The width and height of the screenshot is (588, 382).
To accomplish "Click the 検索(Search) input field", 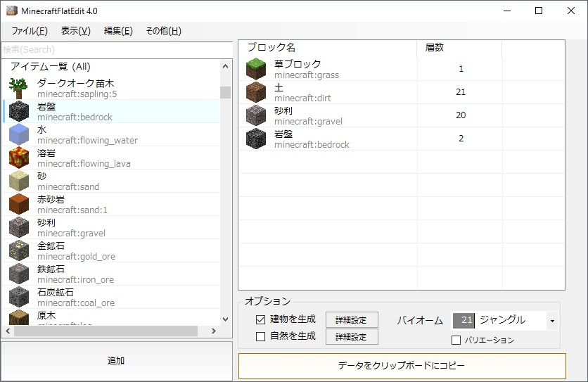I will (x=117, y=50).
